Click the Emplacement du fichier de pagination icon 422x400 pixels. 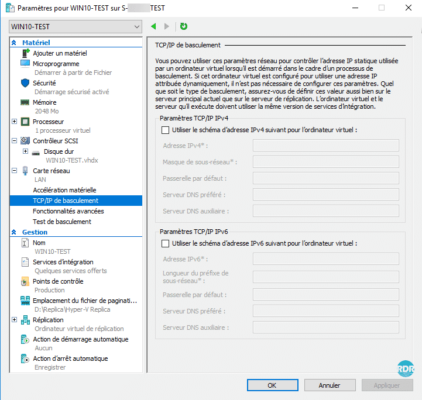(x=25, y=300)
